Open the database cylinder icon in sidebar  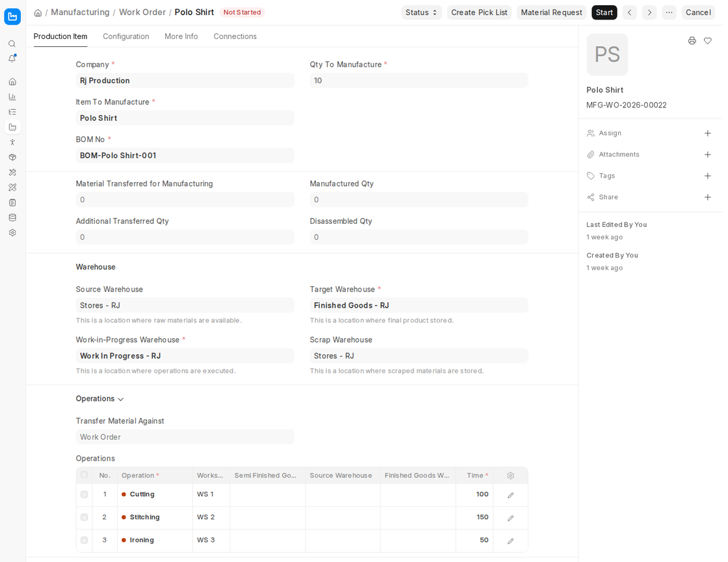[x=12, y=217]
